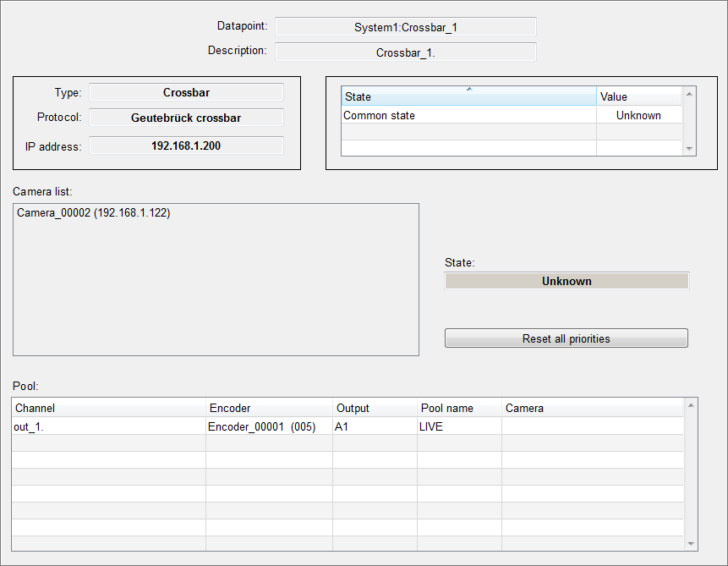Click the IP address field 192.168.1.200
The height and width of the screenshot is (566, 728).
coord(186,146)
